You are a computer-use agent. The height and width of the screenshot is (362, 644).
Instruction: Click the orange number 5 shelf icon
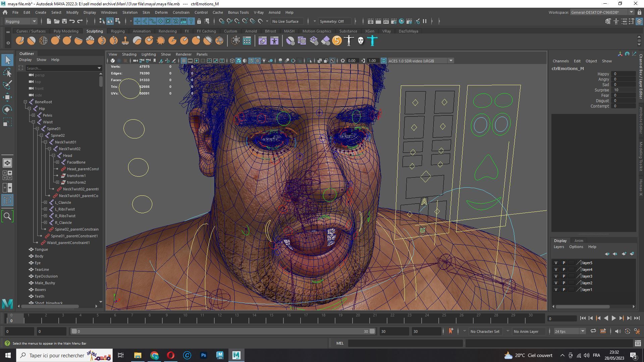[337, 41]
